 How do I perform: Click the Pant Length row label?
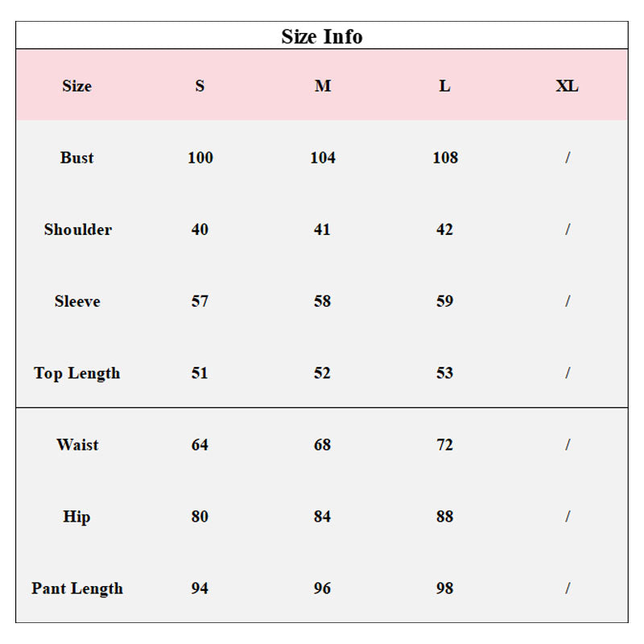(76, 588)
